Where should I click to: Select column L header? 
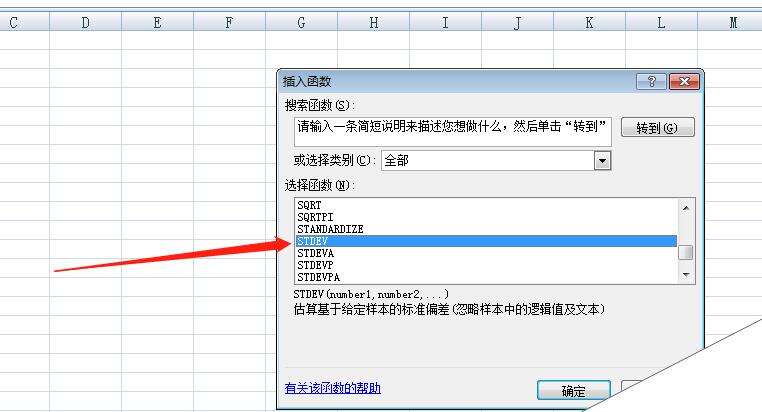tap(661, 22)
